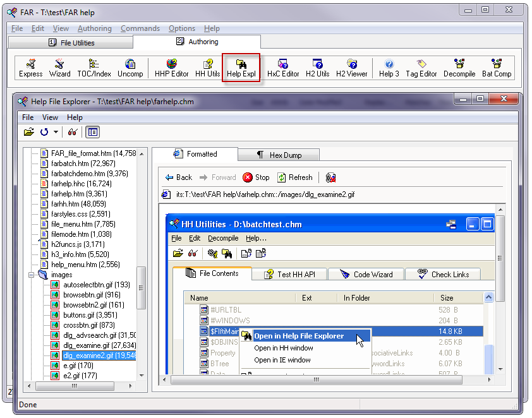Switch to the Hex Dump tab
This screenshot has height=418, width=532.
278,155
